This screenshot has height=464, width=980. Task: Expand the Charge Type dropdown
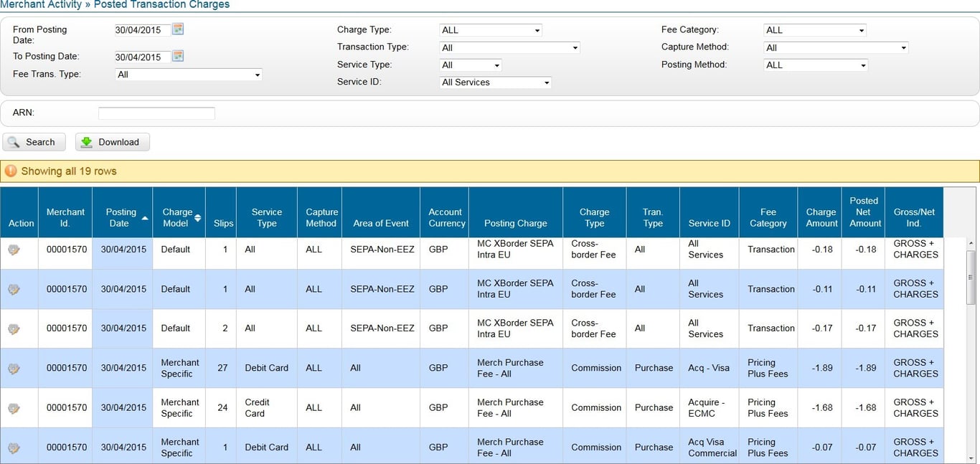coord(491,30)
